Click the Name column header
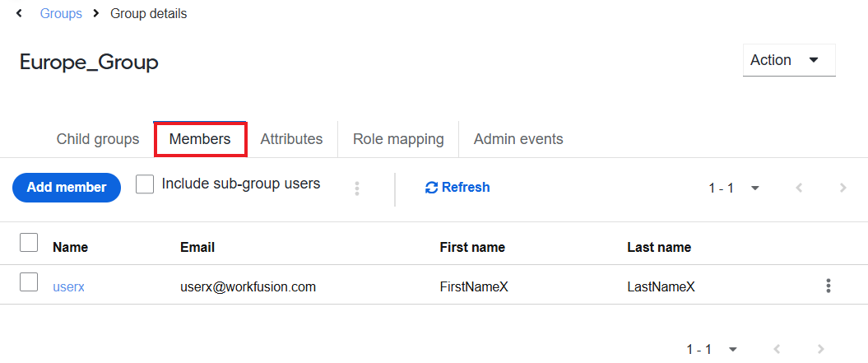This screenshot has width=868, height=363. pos(70,247)
